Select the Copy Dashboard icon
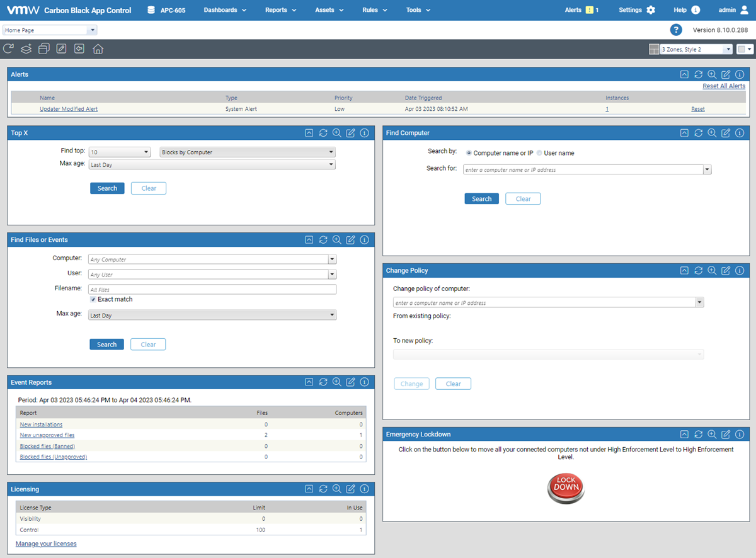756x558 pixels. click(43, 48)
